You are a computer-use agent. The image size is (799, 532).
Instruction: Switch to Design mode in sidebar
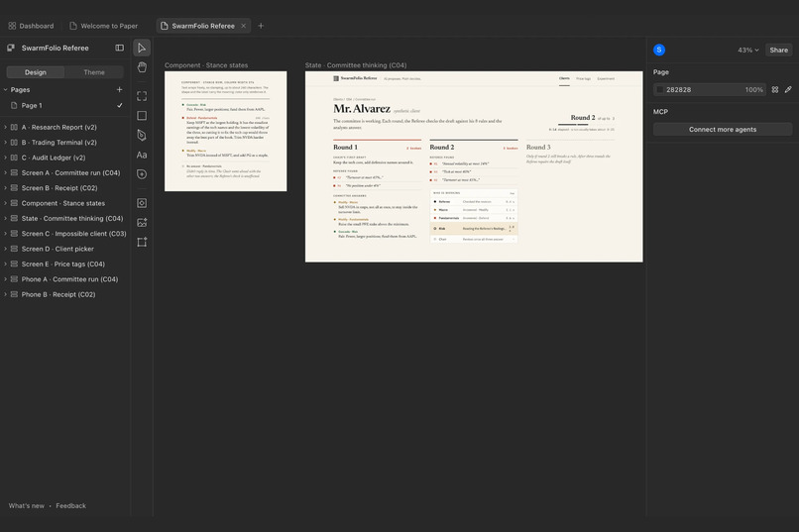(x=35, y=72)
